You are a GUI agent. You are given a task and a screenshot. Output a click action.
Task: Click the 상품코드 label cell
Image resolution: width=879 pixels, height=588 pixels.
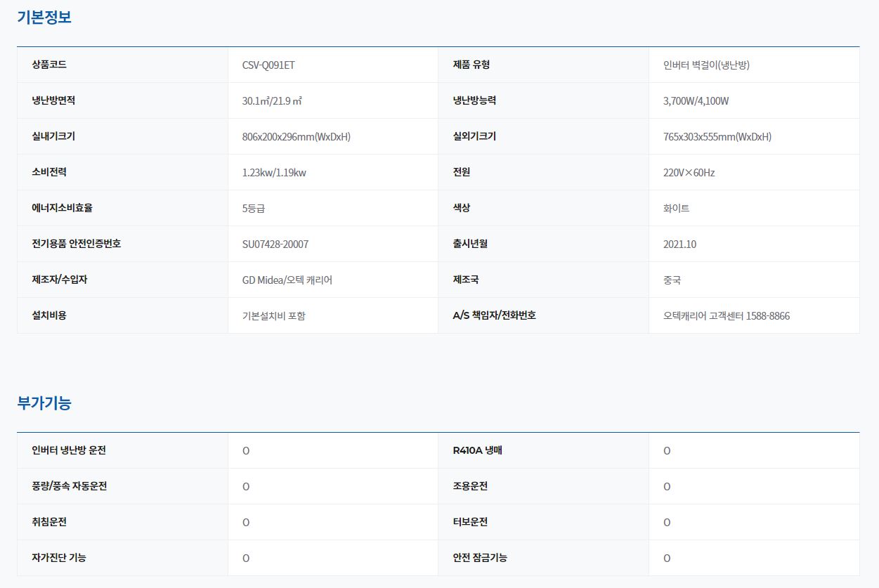[49, 65]
